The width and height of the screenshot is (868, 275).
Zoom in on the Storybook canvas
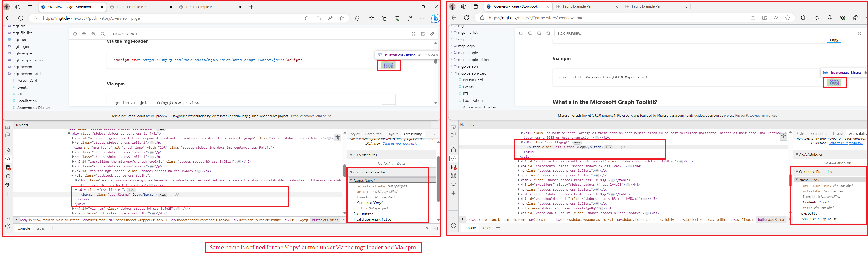coord(84,34)
